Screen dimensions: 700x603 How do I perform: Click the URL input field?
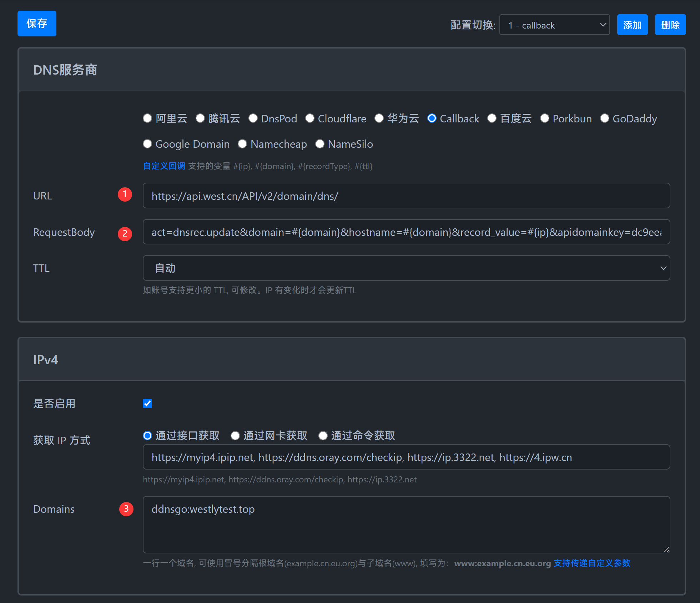coord(406,196)
